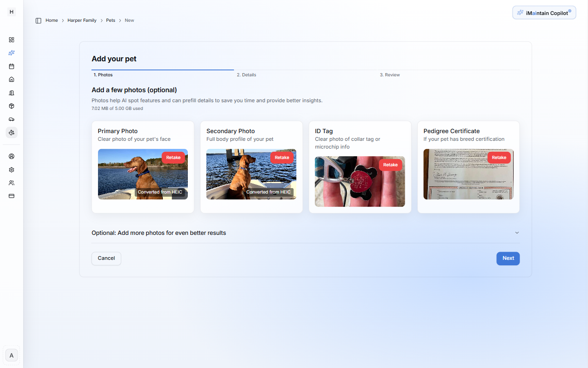Select the people icon in lower sidebar
The width and height of the screenshot is (588, 368).
pos(11,183)
